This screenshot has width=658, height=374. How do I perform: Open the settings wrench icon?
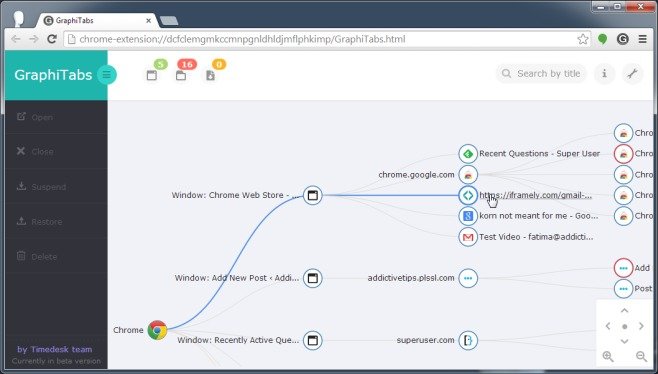(632, 74)
